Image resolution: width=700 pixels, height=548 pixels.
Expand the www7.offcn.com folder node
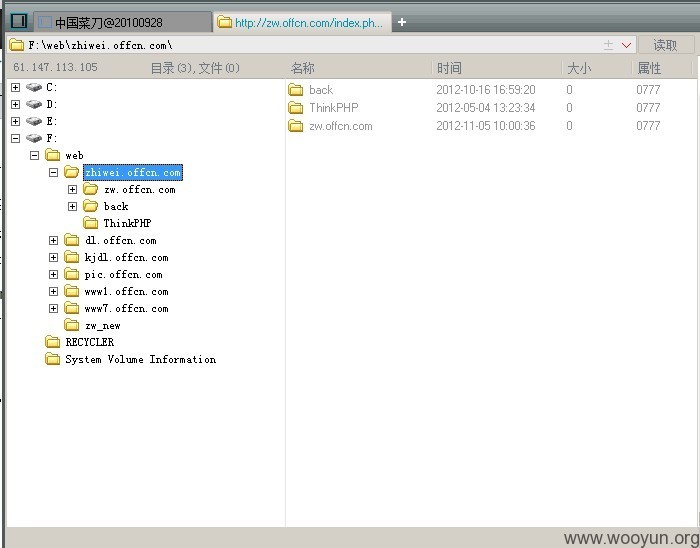pos(54,308)
